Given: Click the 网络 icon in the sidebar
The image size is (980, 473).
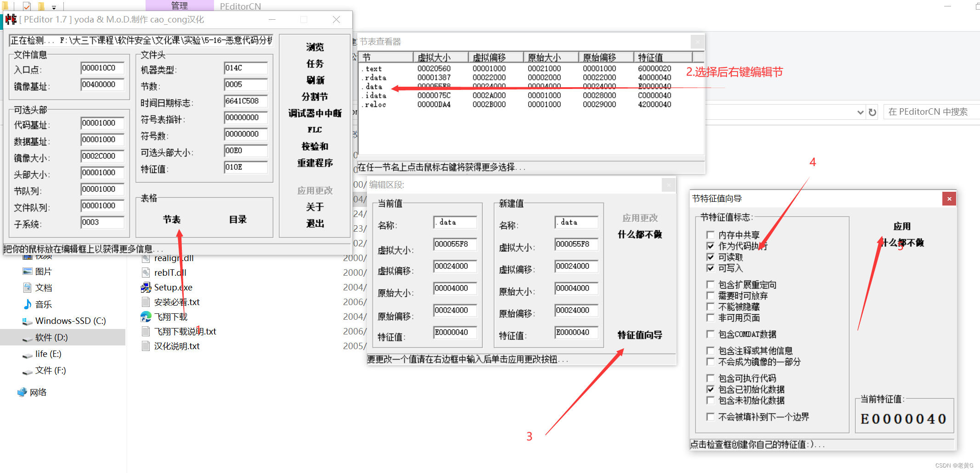Looking at the screenshot, I should (x=22, y=392).
